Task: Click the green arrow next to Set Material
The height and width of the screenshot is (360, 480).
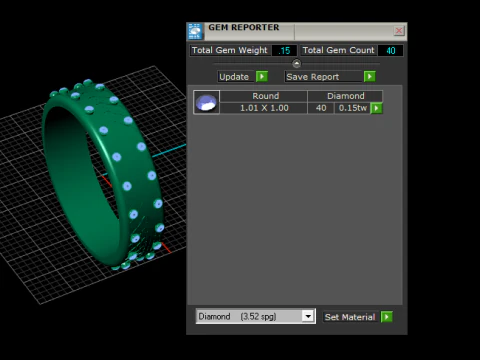Action: (387, 317)
